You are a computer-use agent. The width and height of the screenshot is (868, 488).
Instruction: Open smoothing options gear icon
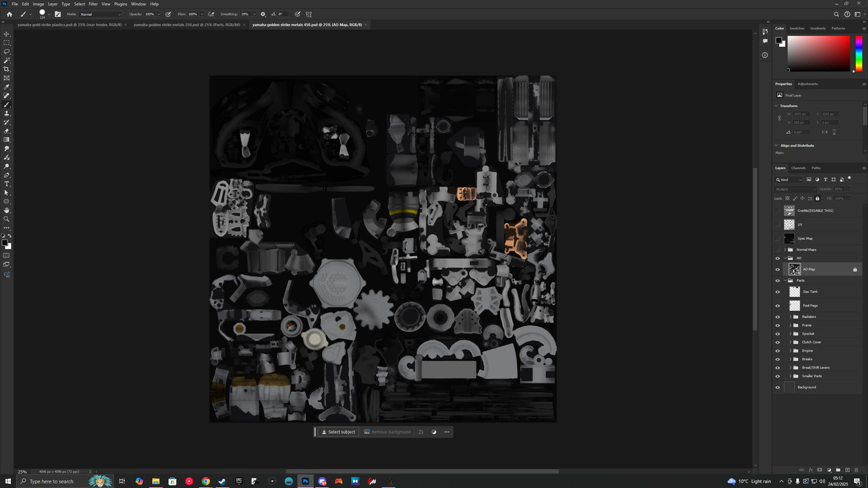pos(263,14)
